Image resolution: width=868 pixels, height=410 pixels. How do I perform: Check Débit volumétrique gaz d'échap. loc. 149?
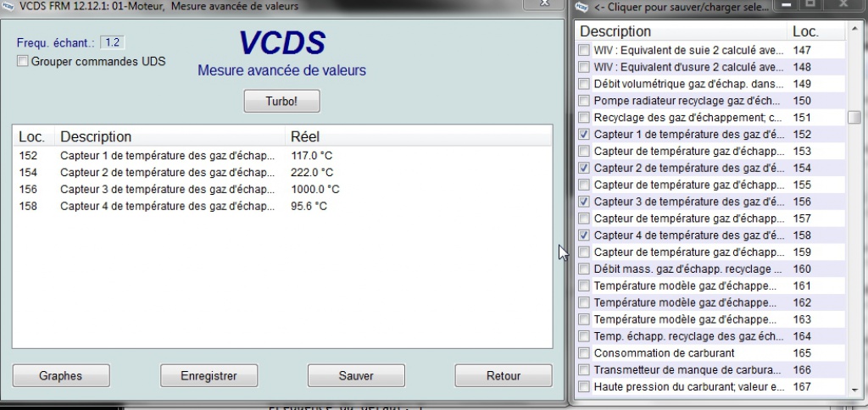pos(584,84)
